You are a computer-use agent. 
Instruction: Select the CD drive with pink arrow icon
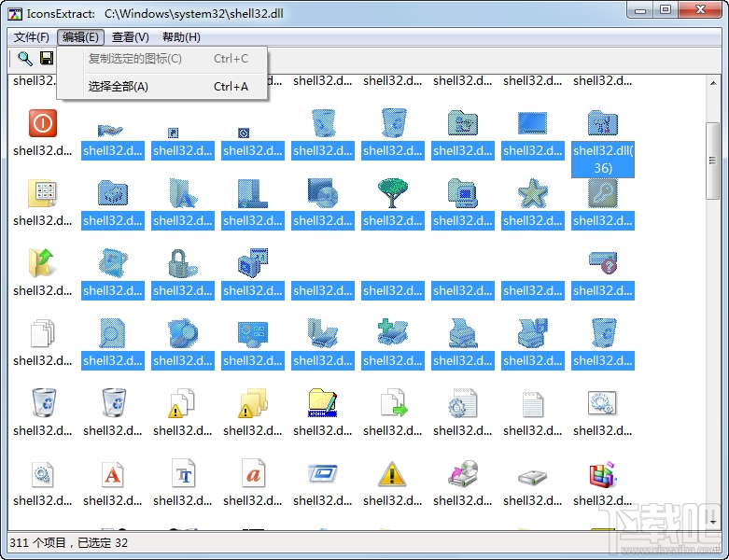tap(463, 473)
